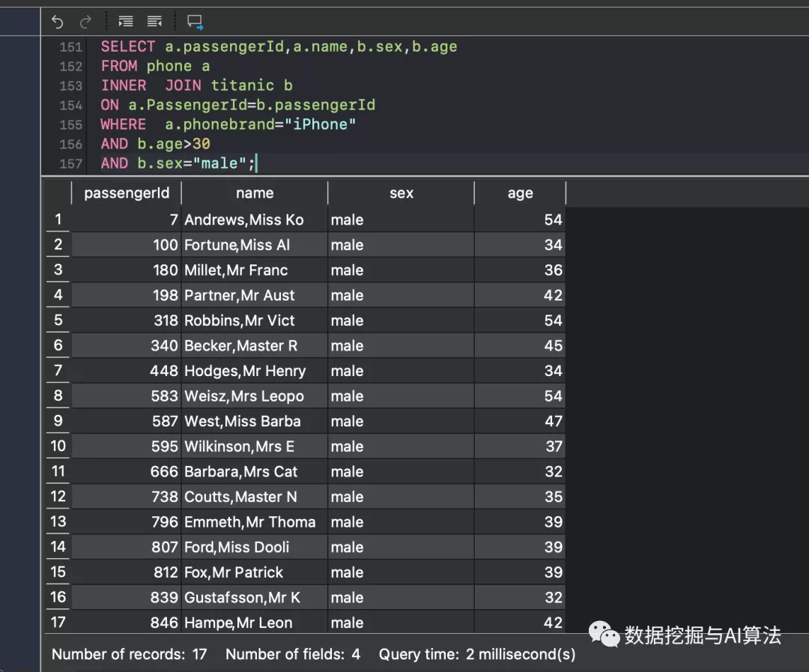
Task: Click line 157 AND b.sex="male"
Action: point(178,163)
